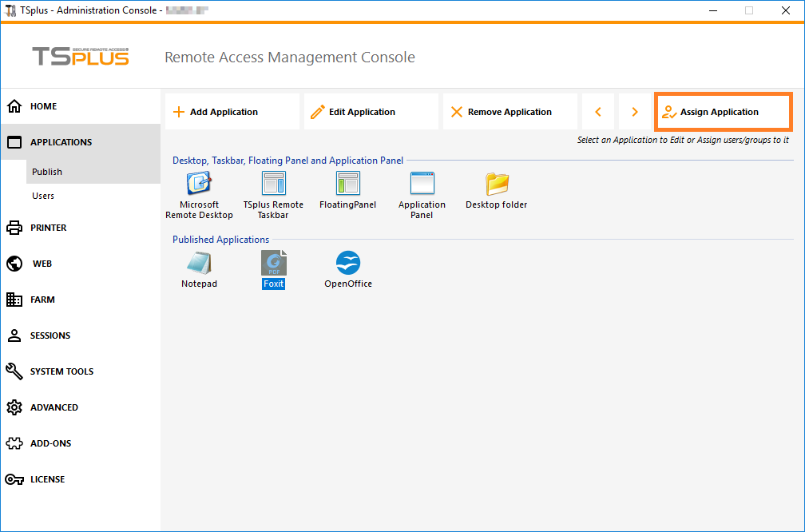Navigate to the Farm section
Screen dimensions: 805x532
(x=42, y=300)
